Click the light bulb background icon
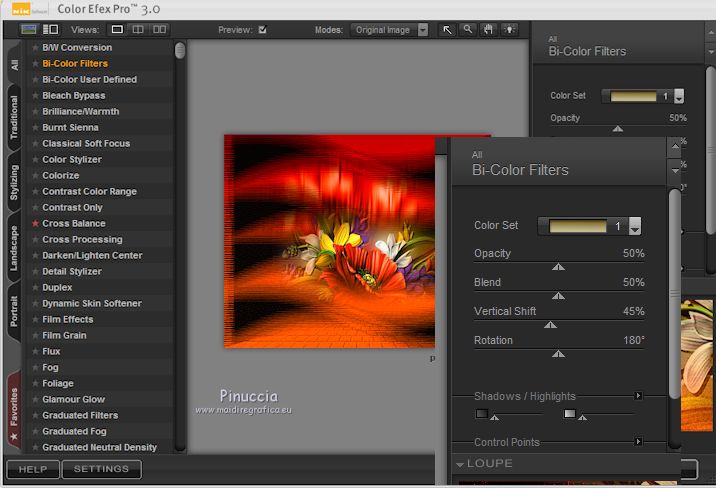Image resolution: width=716 pixels, height=488 pixels. tap(509, 30)
